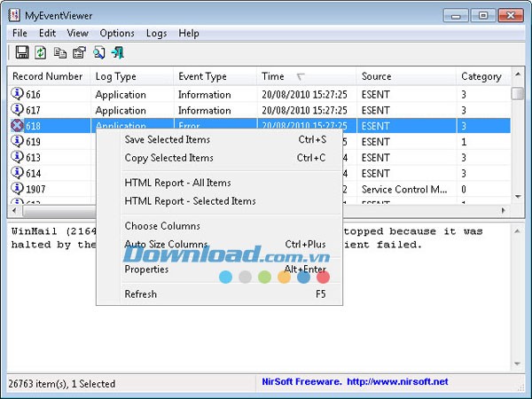Click the event list vertical scrollbar thumb
Image resolution: width=532 pixels, height=399 pixels.
518,94
